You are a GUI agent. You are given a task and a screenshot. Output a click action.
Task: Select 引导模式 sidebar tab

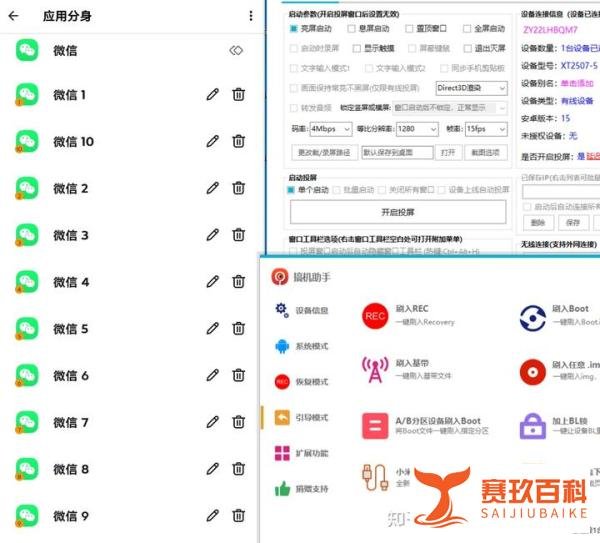302,417
